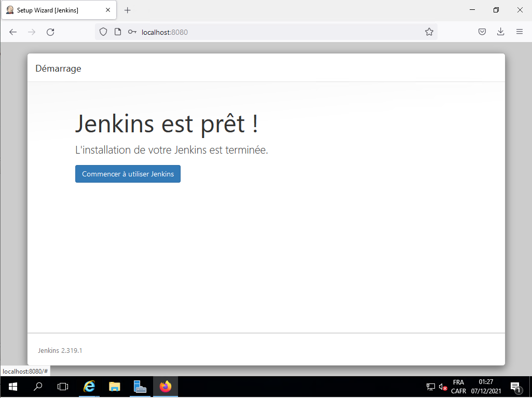Open the muted volume icon in system tray
This screenshot has height=398, width=532.
click(443, 387)
